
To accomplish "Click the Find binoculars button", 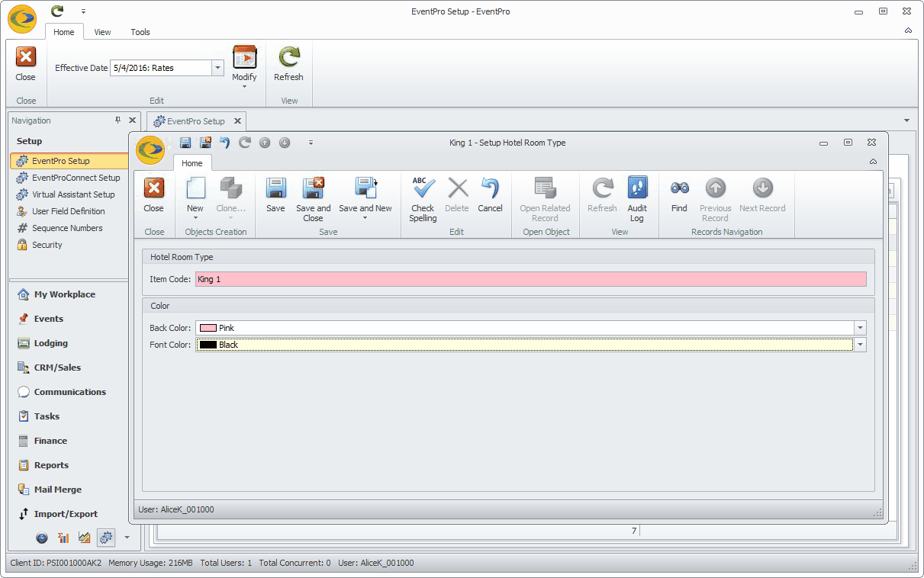I will point(679,195).
